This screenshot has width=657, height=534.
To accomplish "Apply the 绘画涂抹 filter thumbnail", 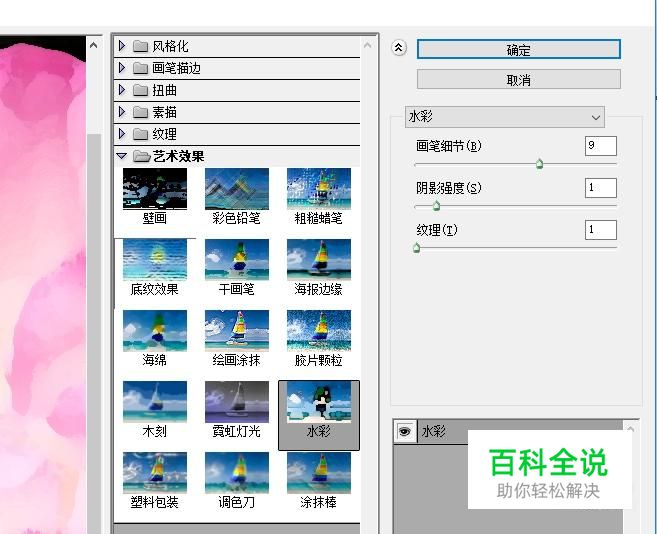I will tap(237, 331).
